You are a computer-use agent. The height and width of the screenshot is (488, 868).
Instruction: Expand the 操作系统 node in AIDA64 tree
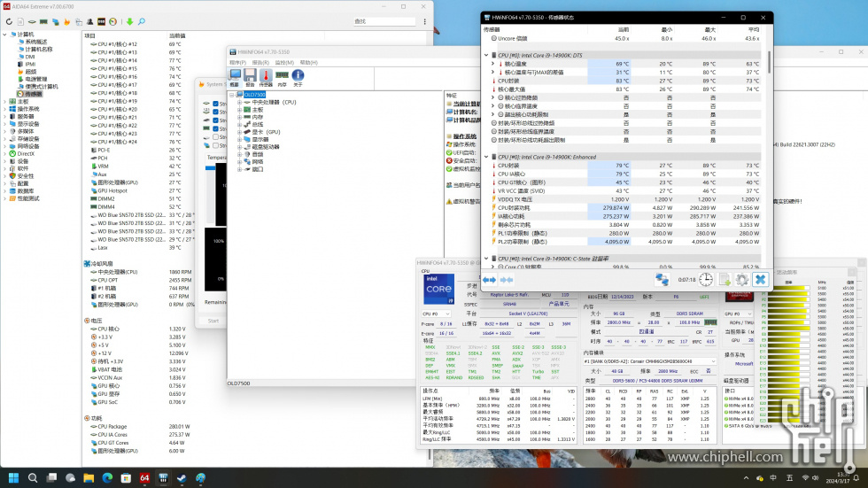coord(5,109)
